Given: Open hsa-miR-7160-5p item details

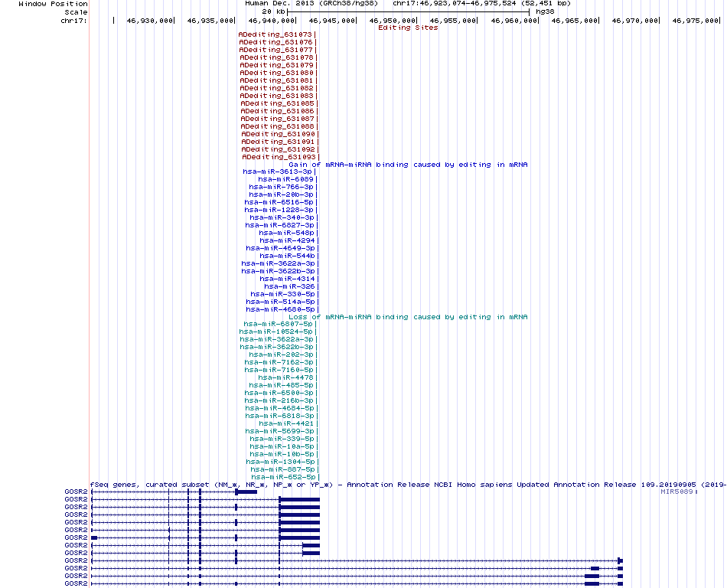Looking at the screenshot, I should click(x=279, y=370).
